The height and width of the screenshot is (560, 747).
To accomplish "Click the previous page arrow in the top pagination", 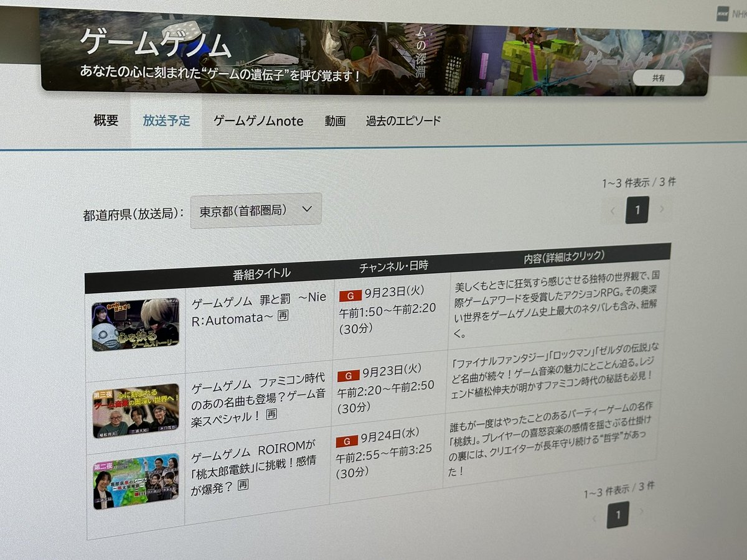I will (613, 211).
